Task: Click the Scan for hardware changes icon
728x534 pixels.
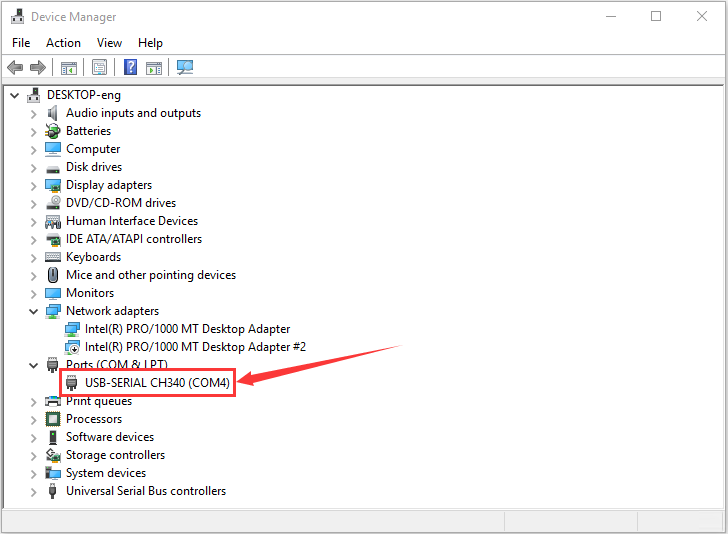Action: 185,68
